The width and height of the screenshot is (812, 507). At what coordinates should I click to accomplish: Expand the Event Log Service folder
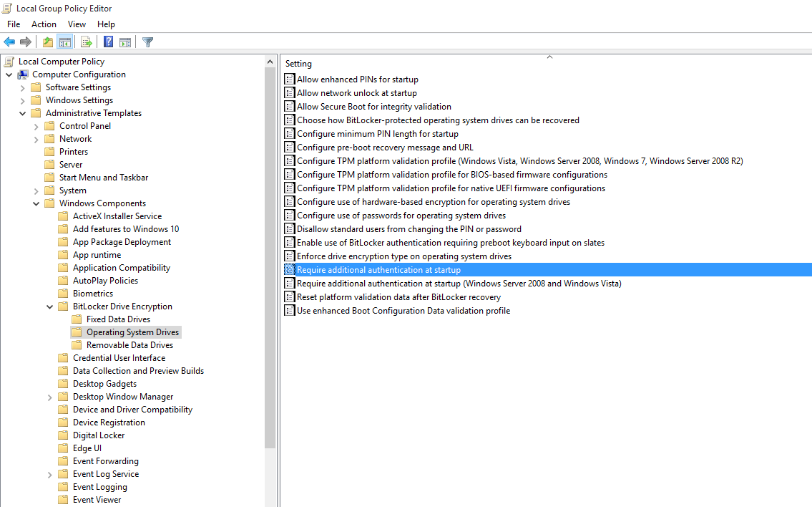coord(49,474)
